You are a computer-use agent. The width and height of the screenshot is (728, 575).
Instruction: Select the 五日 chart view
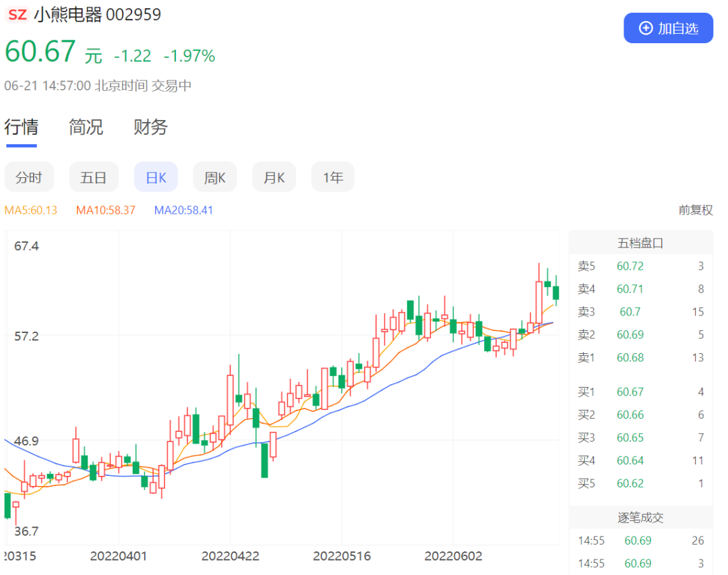click(93, 177)
